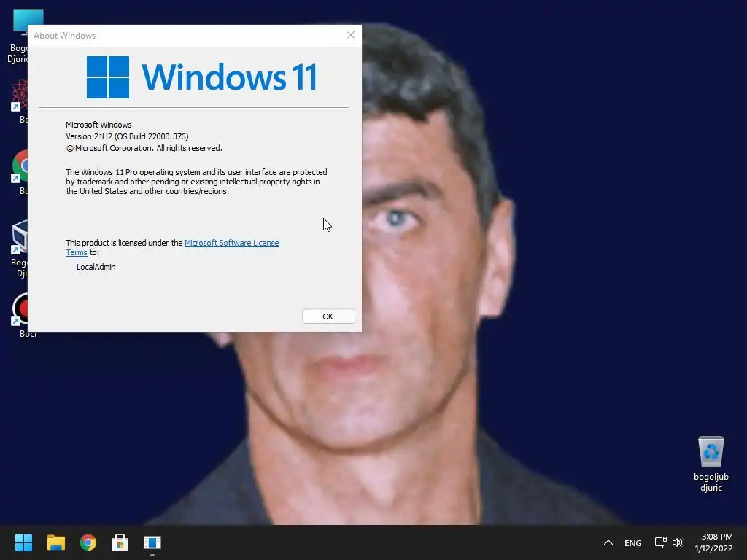Select the This PC monitor icon on the desktop

pos(20,36)
